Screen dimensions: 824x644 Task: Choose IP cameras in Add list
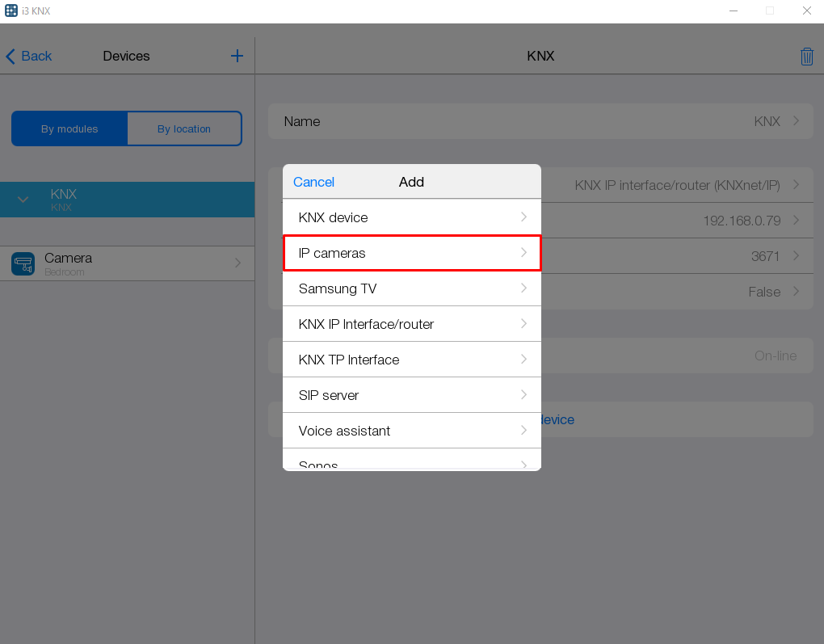(x=411, y=253)
